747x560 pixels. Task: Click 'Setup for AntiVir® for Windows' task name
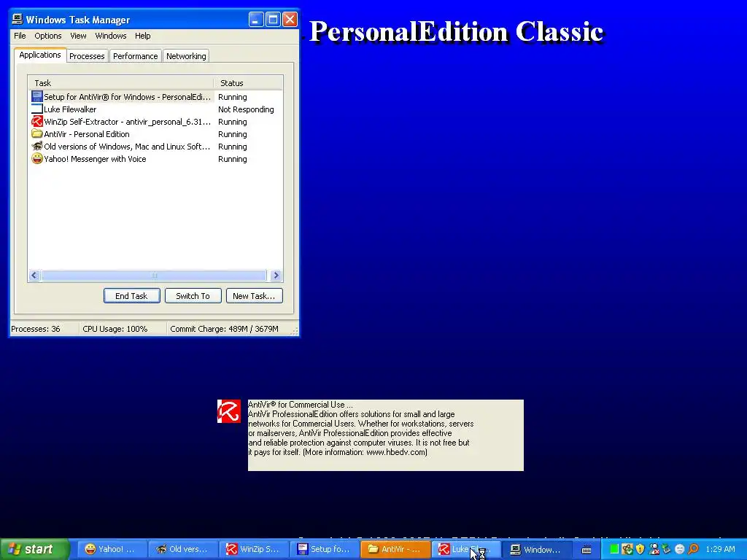coord(127,97)
